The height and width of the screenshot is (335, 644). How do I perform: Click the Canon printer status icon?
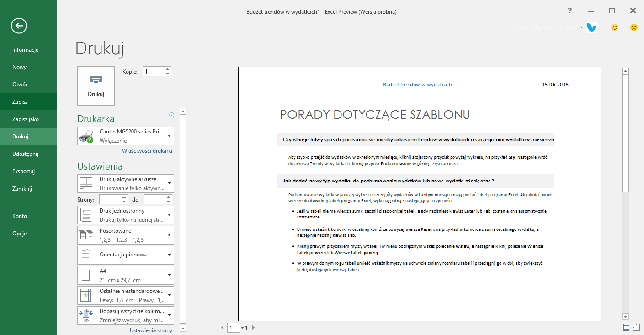(x=86, y=136)
